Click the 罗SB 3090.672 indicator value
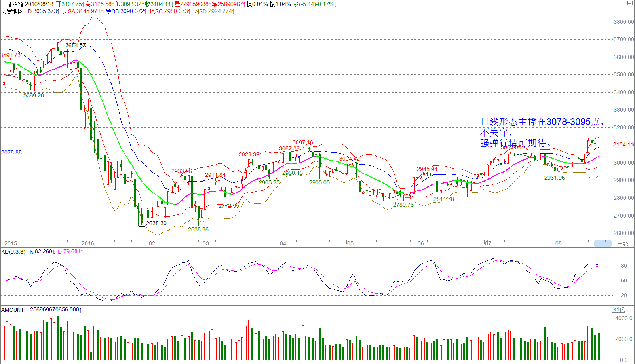The image size is (635, 364). pyautogui.click(x=127, y=11)
